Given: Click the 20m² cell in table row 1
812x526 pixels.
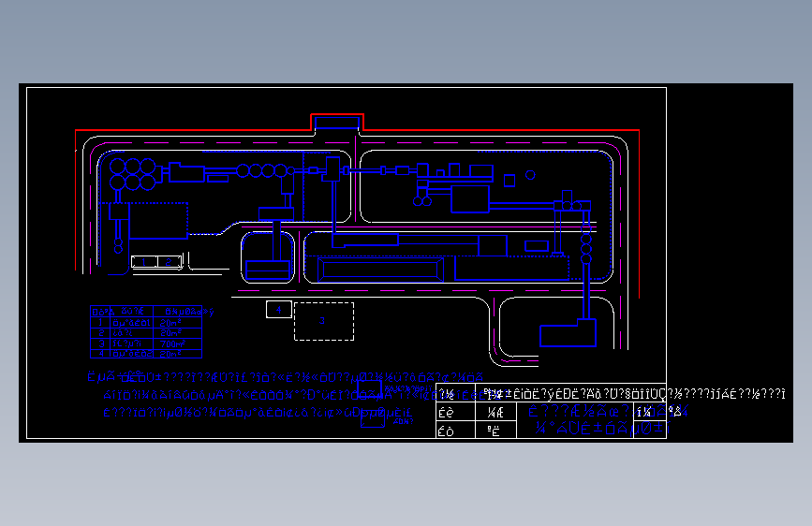Looking at the screenshot, I should pos(177,323).
